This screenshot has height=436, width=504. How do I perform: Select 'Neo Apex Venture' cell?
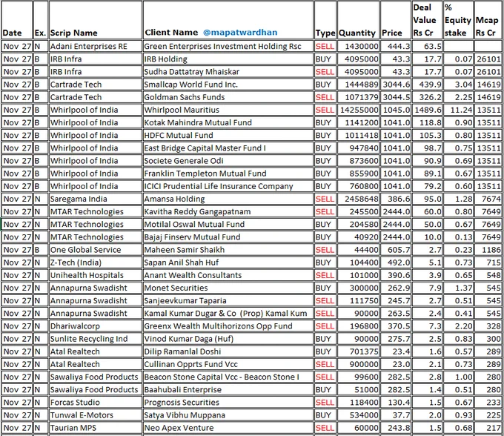coord(228,428)
